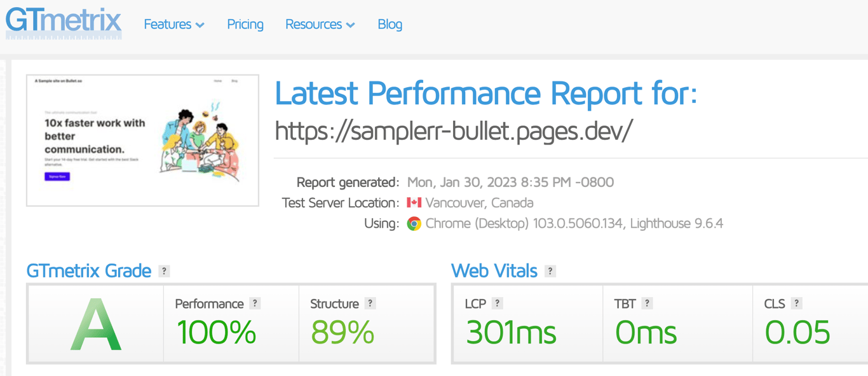Click the Performance help question mark
868x376 pixels.
(x=255, y=303)
